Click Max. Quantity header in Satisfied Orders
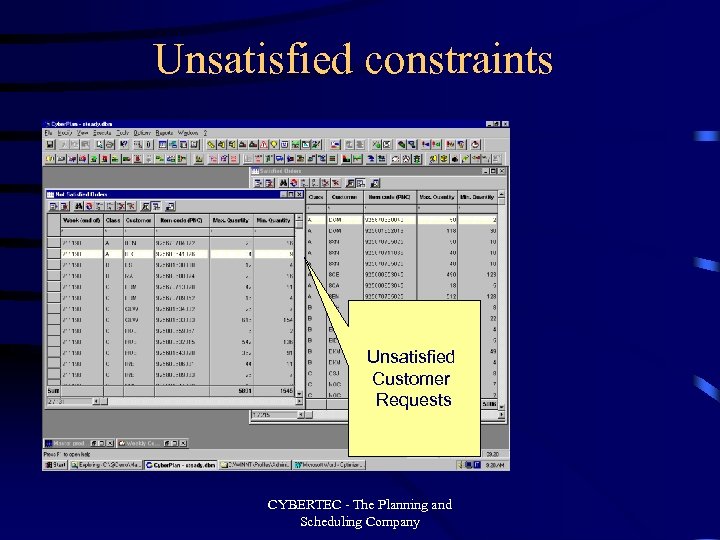 point(437,197)
